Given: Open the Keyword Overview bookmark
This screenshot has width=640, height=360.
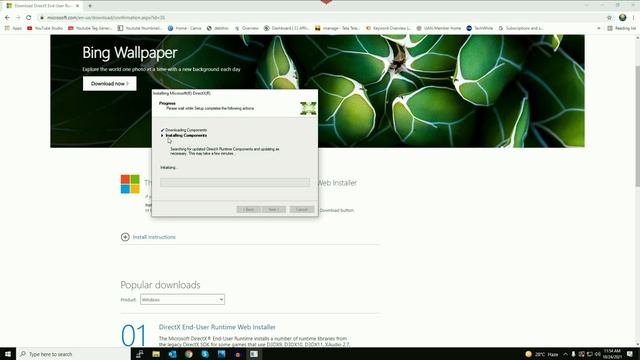Looking at the screenshot, I should click(x=388, y=28).
